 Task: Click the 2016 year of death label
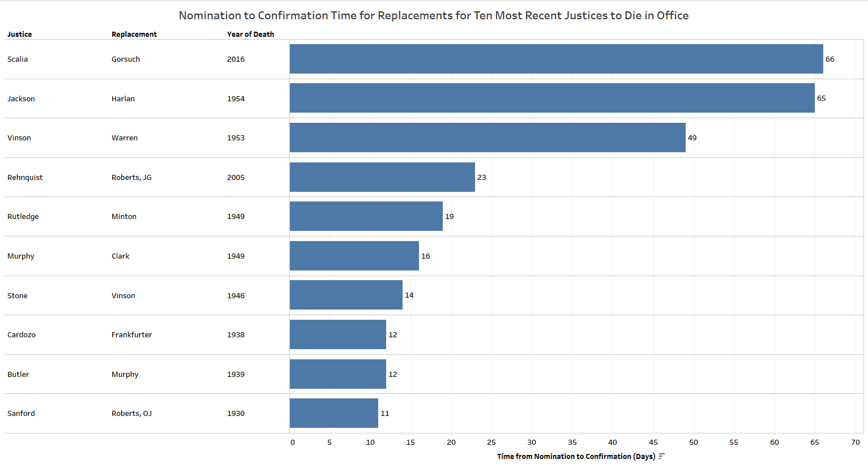point(236,59)
